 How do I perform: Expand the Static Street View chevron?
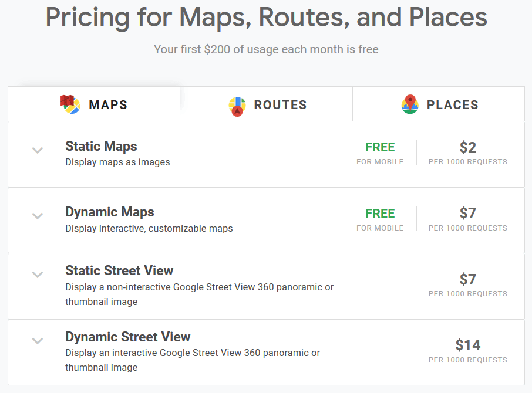38,275
